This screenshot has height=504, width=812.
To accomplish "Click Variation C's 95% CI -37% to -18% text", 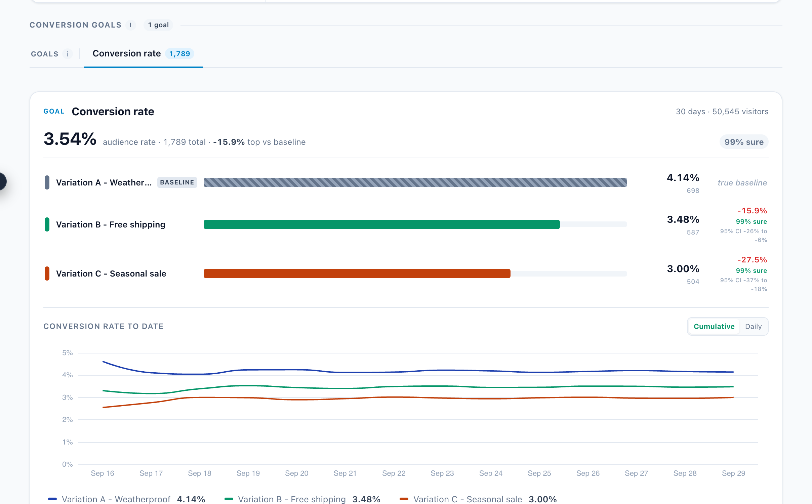I will pyautogui.click(x=743, y=285).
